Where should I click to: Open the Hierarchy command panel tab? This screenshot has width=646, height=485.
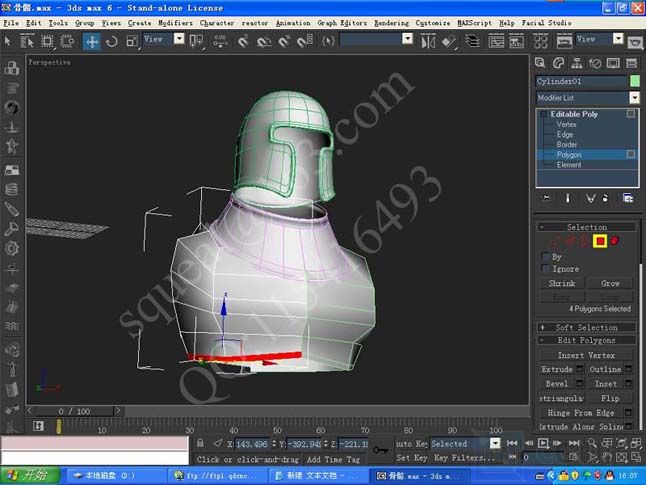tap(577, 63)
